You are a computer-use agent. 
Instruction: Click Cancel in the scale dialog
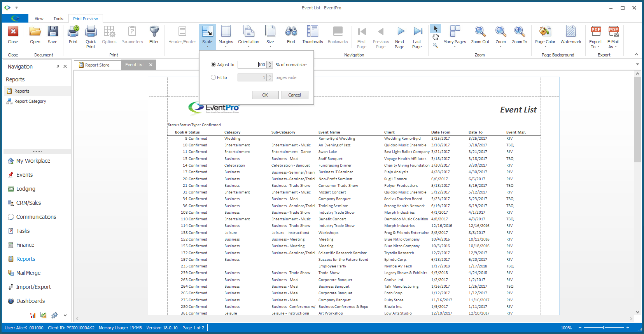pos(294,95)
